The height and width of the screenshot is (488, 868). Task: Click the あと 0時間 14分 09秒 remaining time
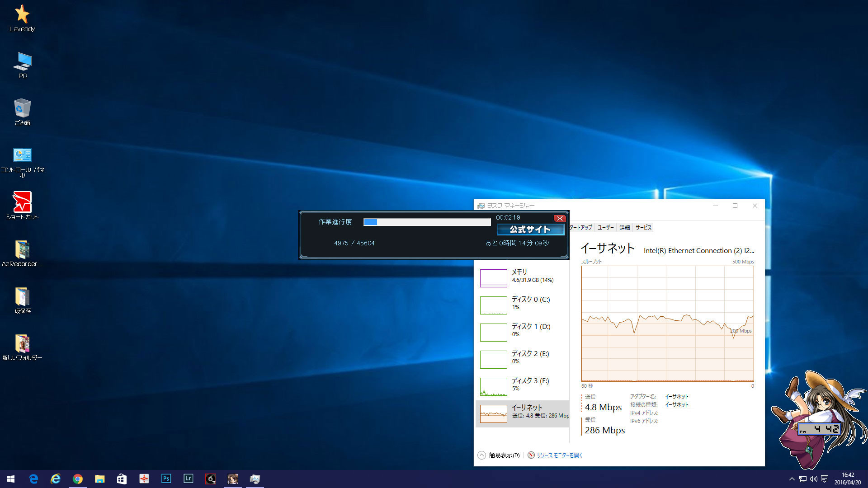click(517, 243)
